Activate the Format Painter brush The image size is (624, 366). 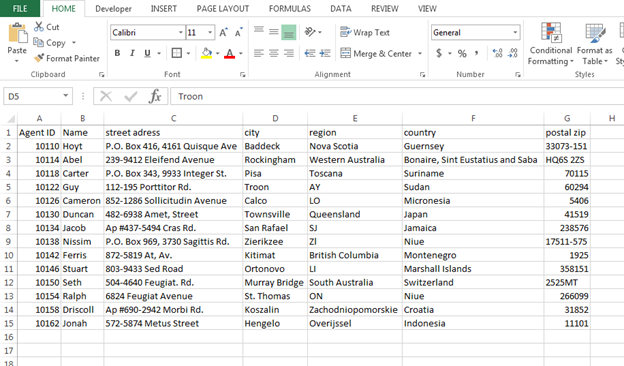pos(39,58)
